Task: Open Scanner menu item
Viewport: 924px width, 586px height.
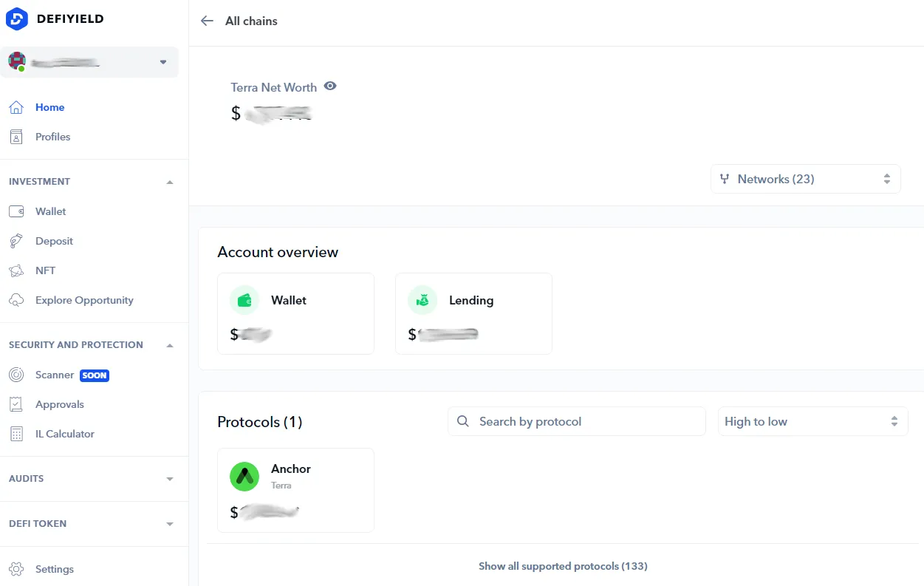Action: tap(55, 375)
